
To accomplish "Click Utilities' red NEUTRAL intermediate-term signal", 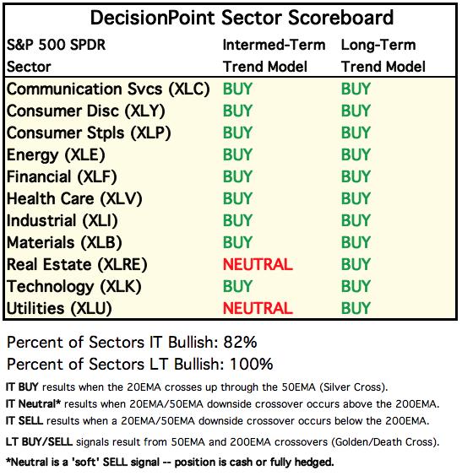I will (258, 308).
